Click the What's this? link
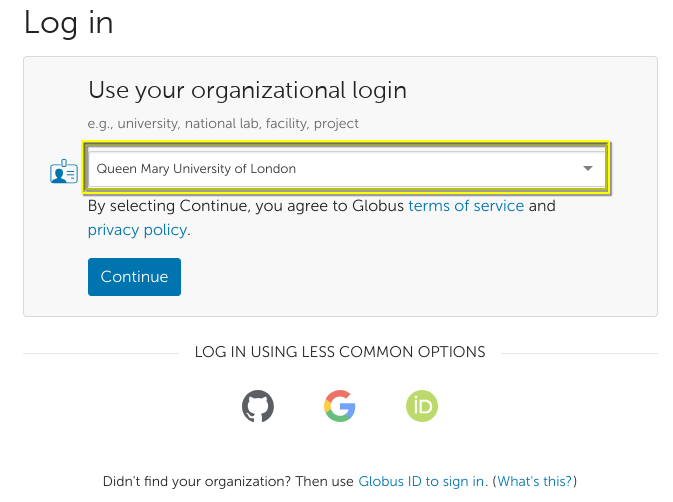 (535, 481)
